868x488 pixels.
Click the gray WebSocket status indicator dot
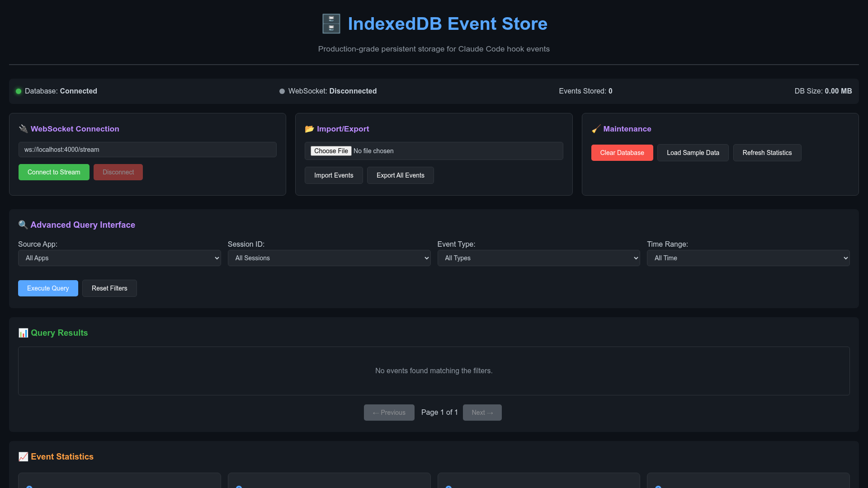(x=282, y=91)
